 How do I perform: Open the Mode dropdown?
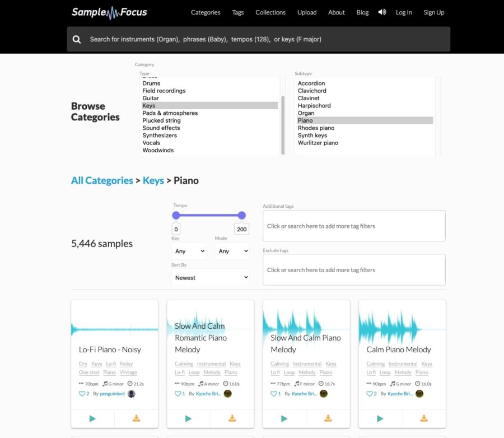click(x=232, y=251)
